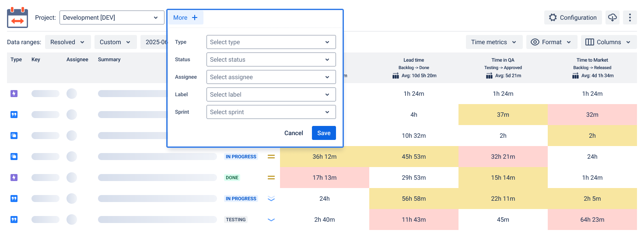The height and width of the screenshot is (237, 644).
Task: Click the Time in QA column header
Action: coord(503,60)
